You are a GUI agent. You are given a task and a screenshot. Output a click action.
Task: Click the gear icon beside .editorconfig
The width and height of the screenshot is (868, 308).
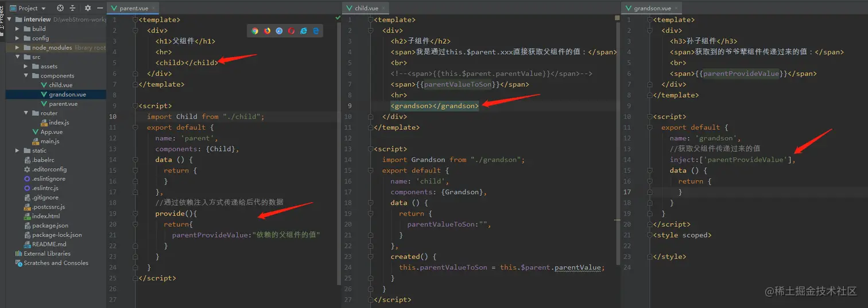pos(27,170)
